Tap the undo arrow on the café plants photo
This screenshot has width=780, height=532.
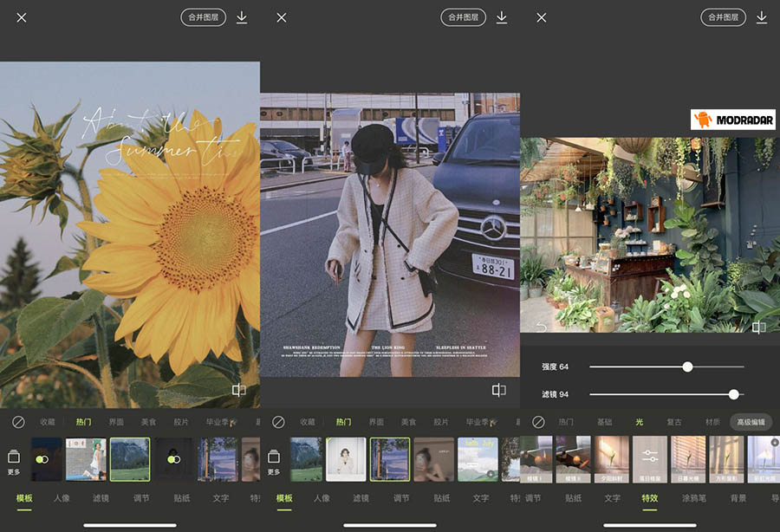[542, 327]
